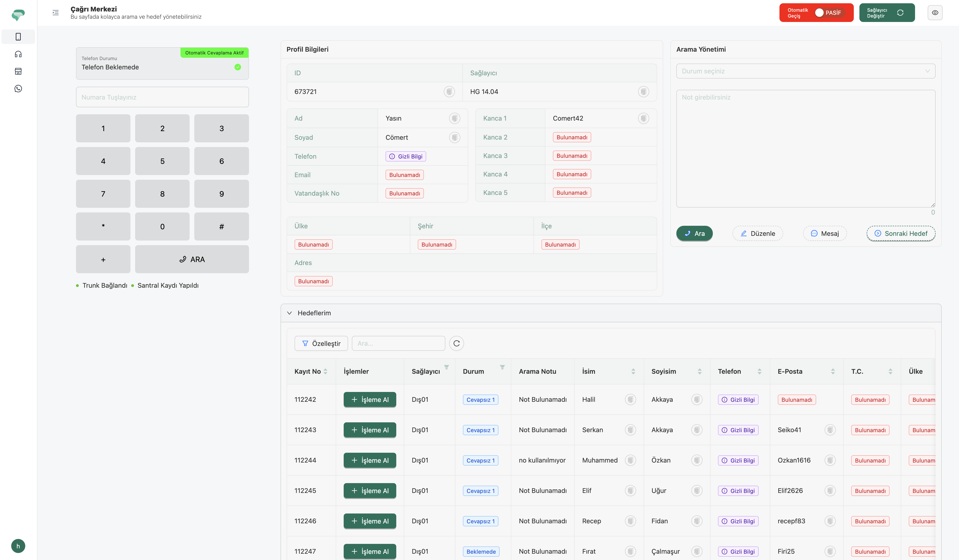Click İşleme Al for record 112242
The image size is (959, 560).
click(x=370, y=399)
